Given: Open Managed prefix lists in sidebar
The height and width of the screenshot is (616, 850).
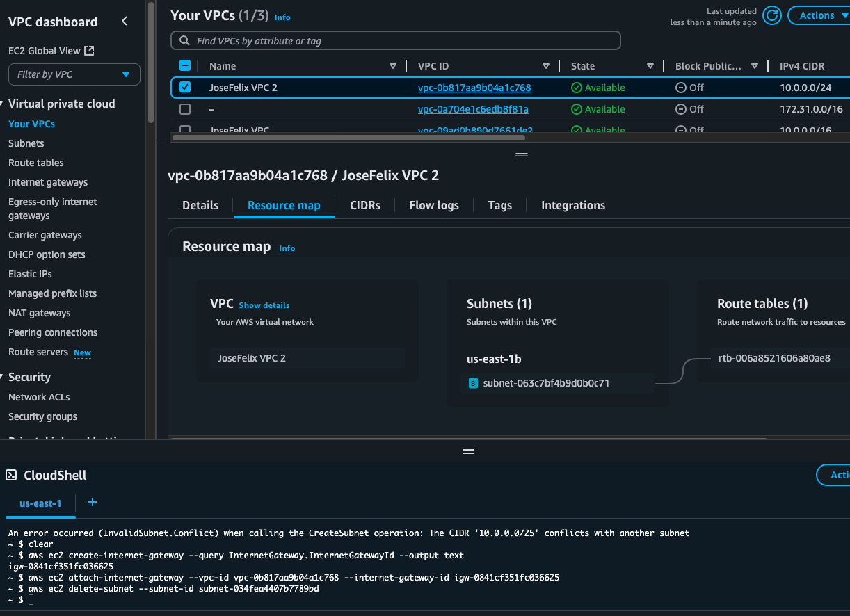Looking at the screenshot, I should pyautogui.click(x=53, y=293).
